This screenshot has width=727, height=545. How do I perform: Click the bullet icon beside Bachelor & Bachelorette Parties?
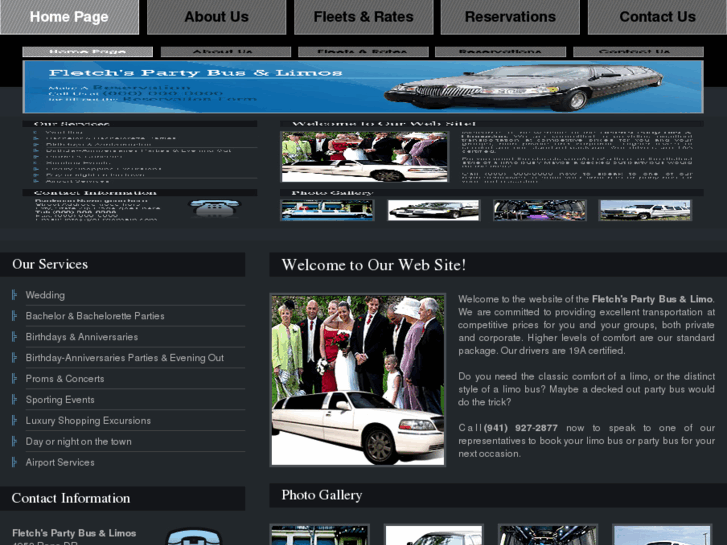[14, 315]
